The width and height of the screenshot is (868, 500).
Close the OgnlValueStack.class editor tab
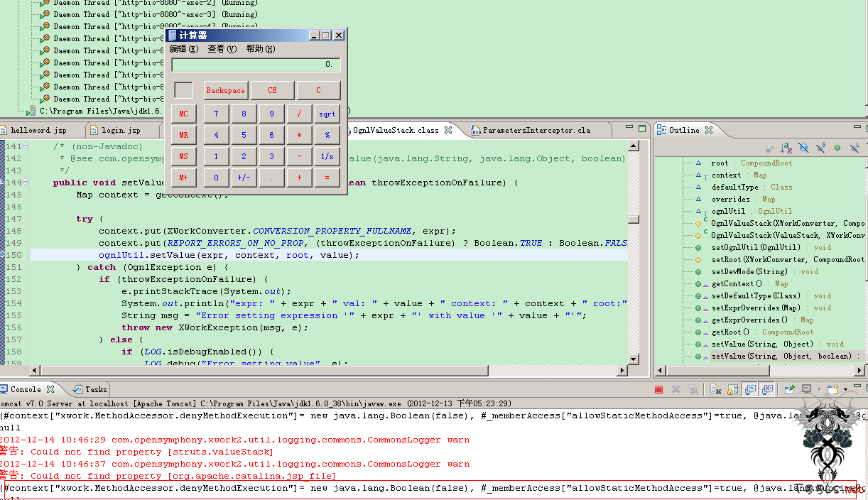(x=447, y=130)
